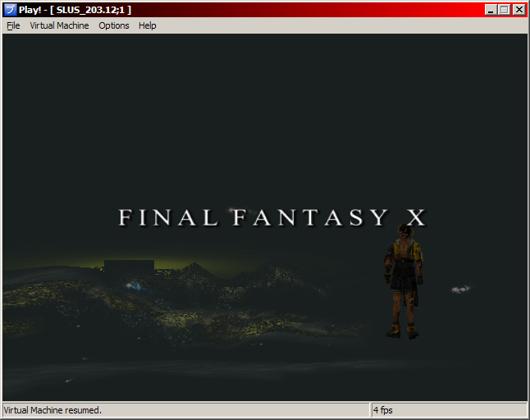
Task: Close the Play! emulator window
Action: pos(519,10)
